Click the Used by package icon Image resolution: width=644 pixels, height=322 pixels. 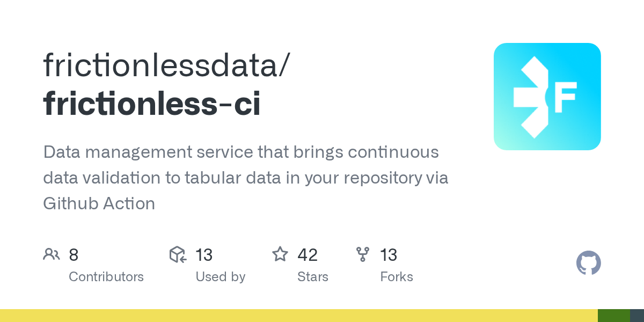point(178,254)
